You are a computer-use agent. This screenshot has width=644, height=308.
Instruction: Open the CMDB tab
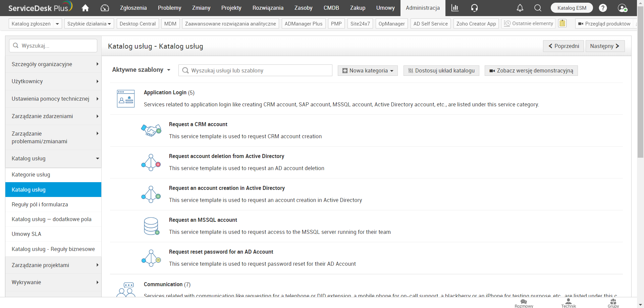coord(331,8)
